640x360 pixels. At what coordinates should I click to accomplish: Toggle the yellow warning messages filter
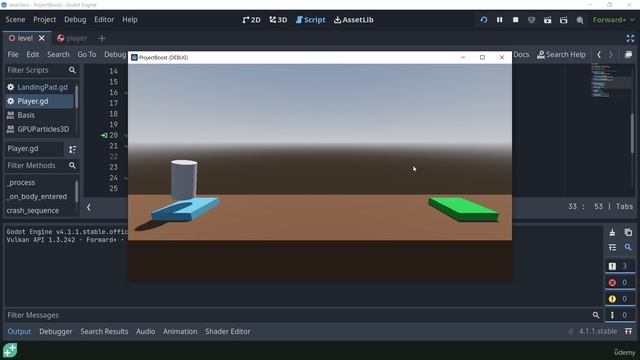point(620,299)
